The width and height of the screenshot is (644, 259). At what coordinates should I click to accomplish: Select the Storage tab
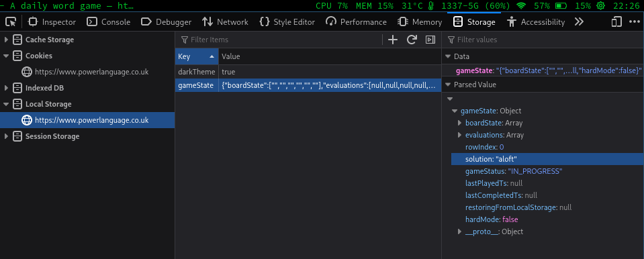(474, 21)
